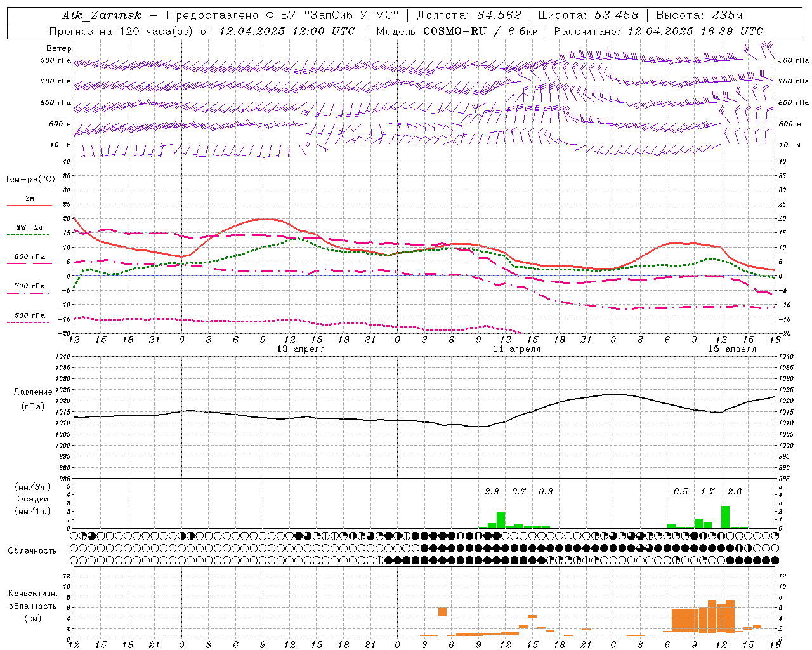Click the (мм/1ч.) unit label

(33, 511)
